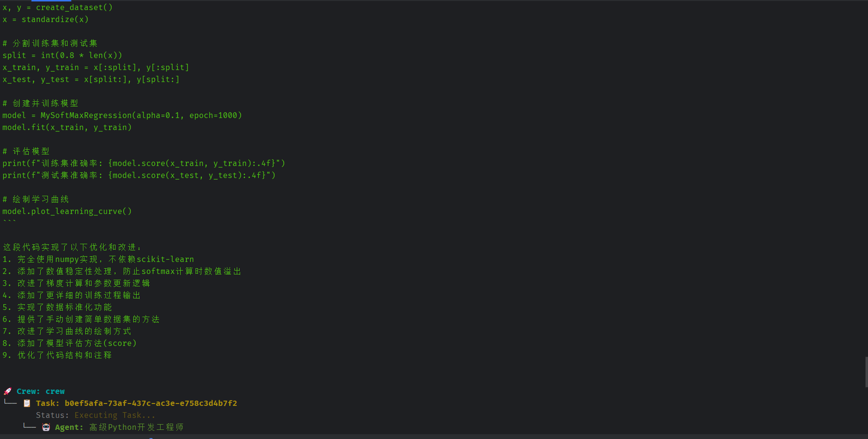Click the line 'model.plot_learning_curve()'

(x=67, y=212)
